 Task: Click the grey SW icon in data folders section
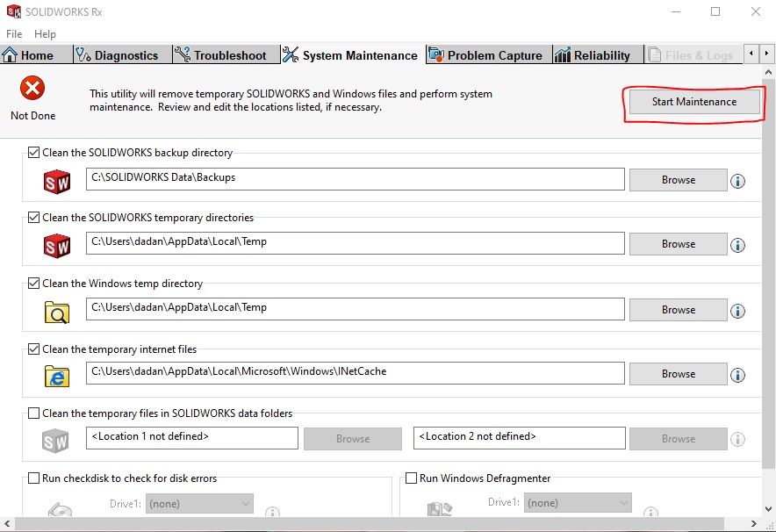click(x=55, y=441)
